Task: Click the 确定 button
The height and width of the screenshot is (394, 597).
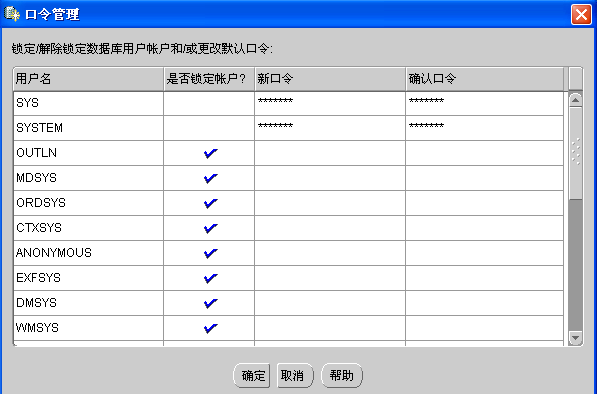Action: (x=252, y=376)
